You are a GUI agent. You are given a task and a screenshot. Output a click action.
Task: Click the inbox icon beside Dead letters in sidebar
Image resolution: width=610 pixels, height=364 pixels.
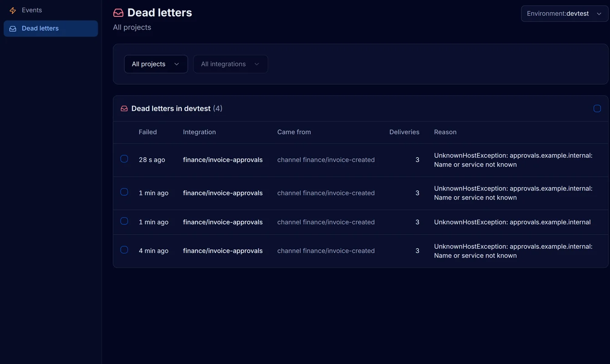point(13,28)
